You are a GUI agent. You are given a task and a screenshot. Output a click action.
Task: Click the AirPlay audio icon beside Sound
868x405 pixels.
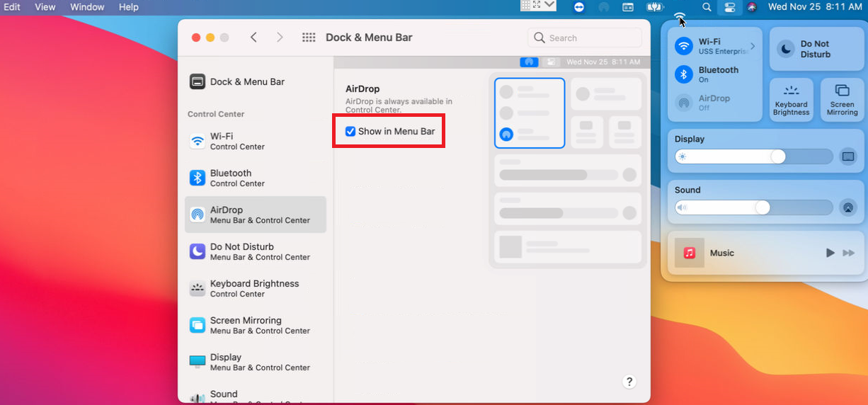(x=847, y=207)
